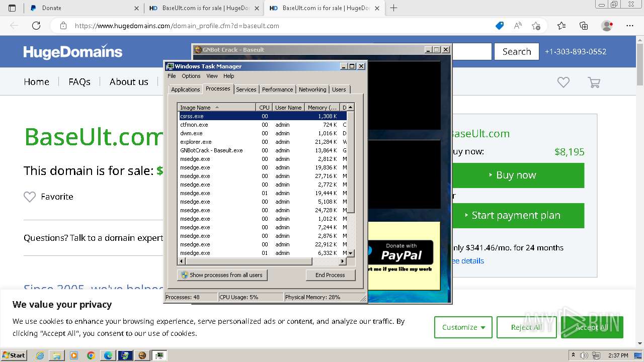Open the Performance tab in Task Manager
Image resolution: width=644 pixels, height=362 pixels.
[277, 89]
